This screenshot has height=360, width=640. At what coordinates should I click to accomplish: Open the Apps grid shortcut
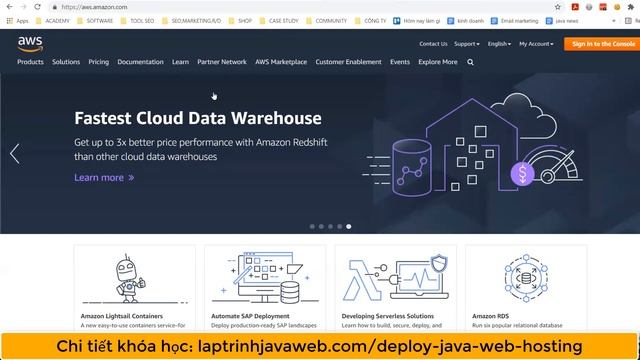[17, 21]
